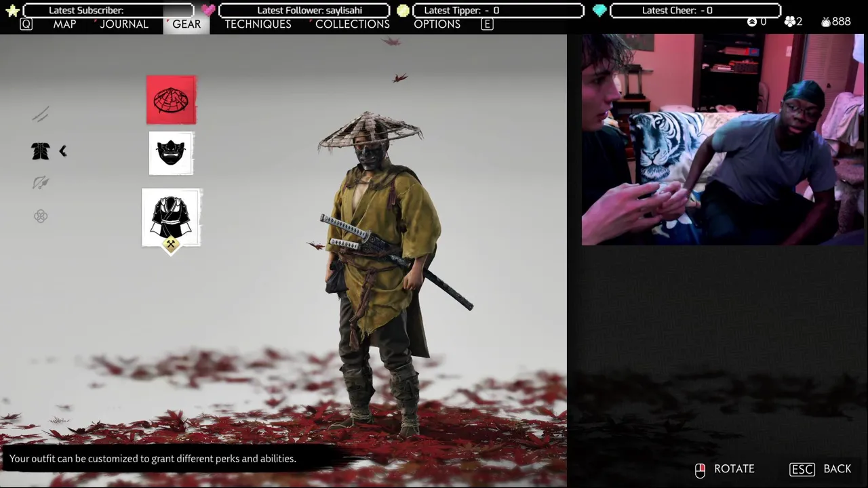Select the armor category icon
Screen dimensions: 868x488
(x=41, y=151)
